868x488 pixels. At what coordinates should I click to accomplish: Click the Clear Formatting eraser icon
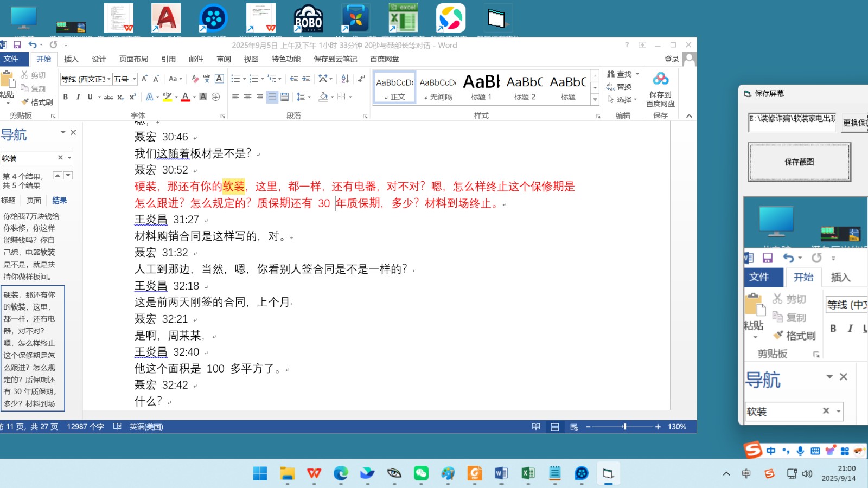(x=195, y=79)
